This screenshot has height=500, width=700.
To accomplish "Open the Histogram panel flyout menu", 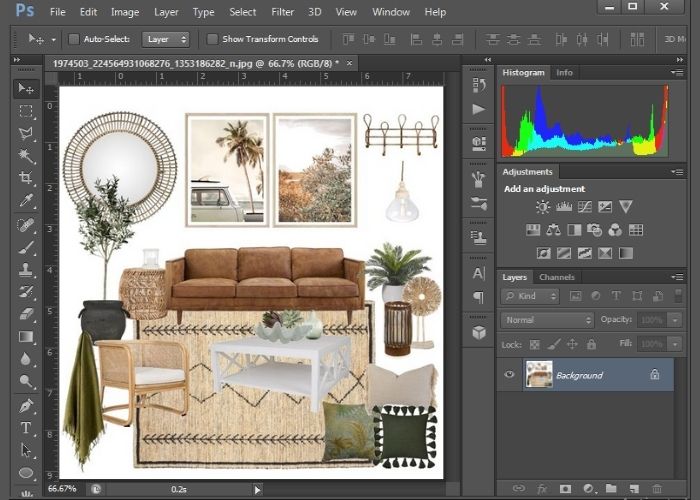I will (x=677, y=72).
